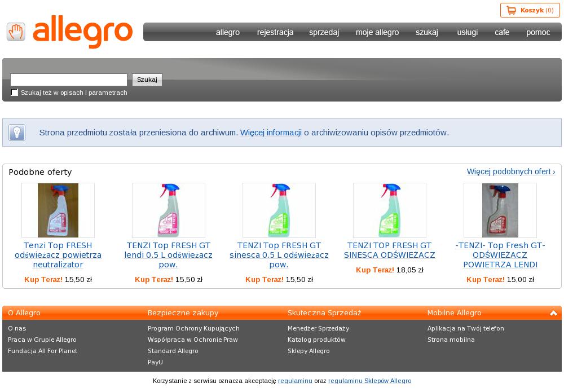564x392 pixels.
Task: Open Standard Allegro footer link
Action: click(x=173, y=351)
